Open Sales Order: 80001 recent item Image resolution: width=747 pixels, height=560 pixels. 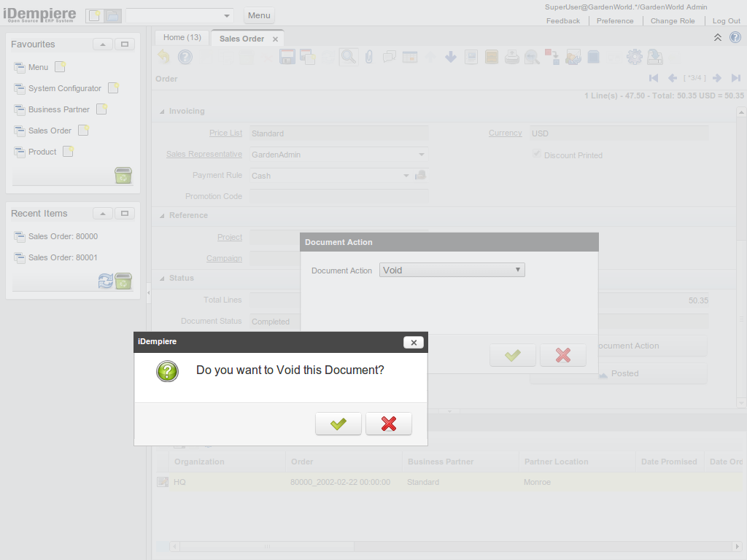(x=63, y=257)
